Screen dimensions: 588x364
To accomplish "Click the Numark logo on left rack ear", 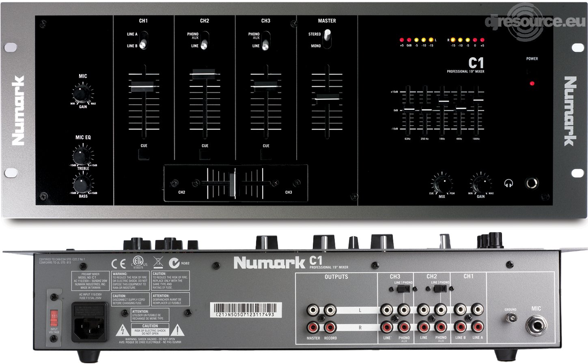I will click(x=18, y=110).
